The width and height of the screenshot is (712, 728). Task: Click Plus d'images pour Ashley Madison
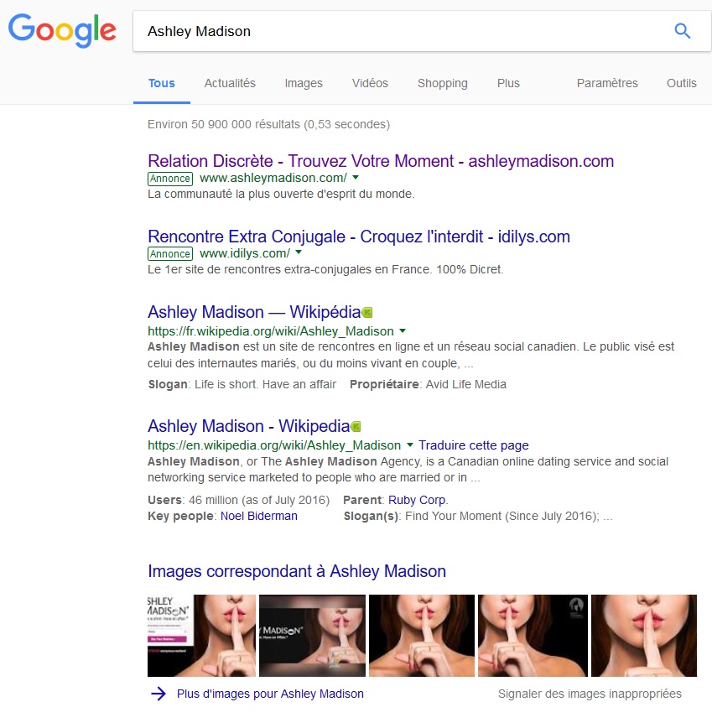click(270, 694)
